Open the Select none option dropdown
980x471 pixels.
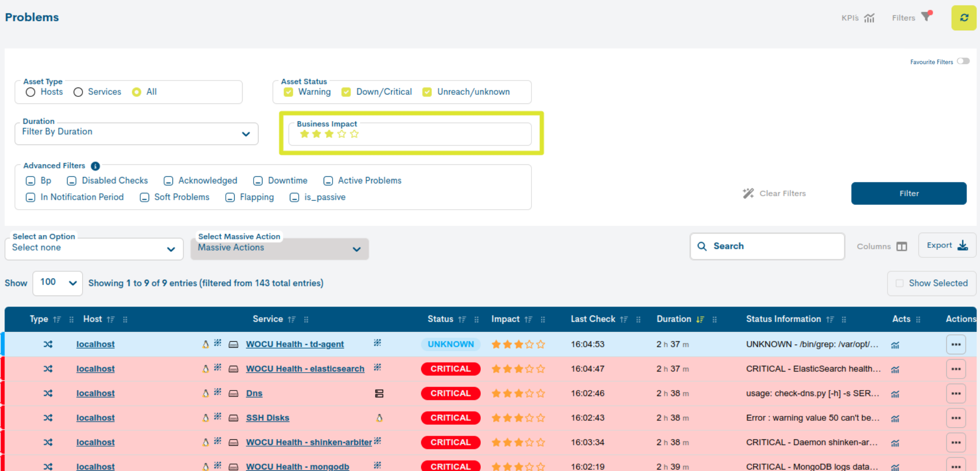point(94,248)
